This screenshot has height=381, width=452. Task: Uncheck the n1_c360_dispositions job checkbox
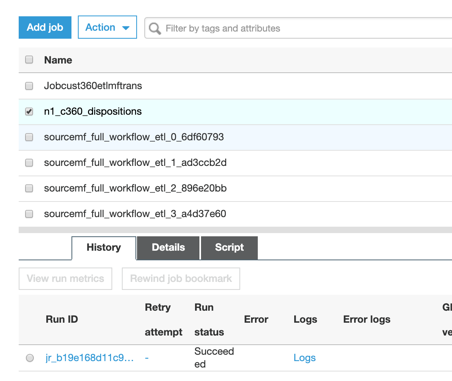pos(29,111)
